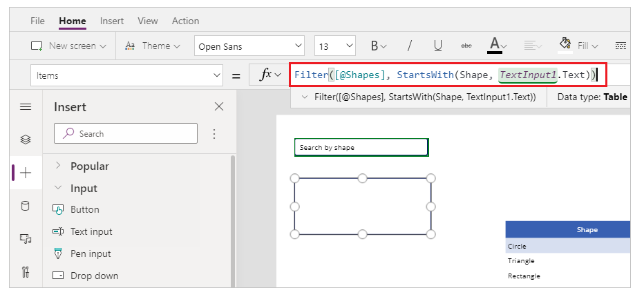The height and width of the screenshot is (297, 644).
Task: Toggle underline formatting
Action: [x=438, y=46]
